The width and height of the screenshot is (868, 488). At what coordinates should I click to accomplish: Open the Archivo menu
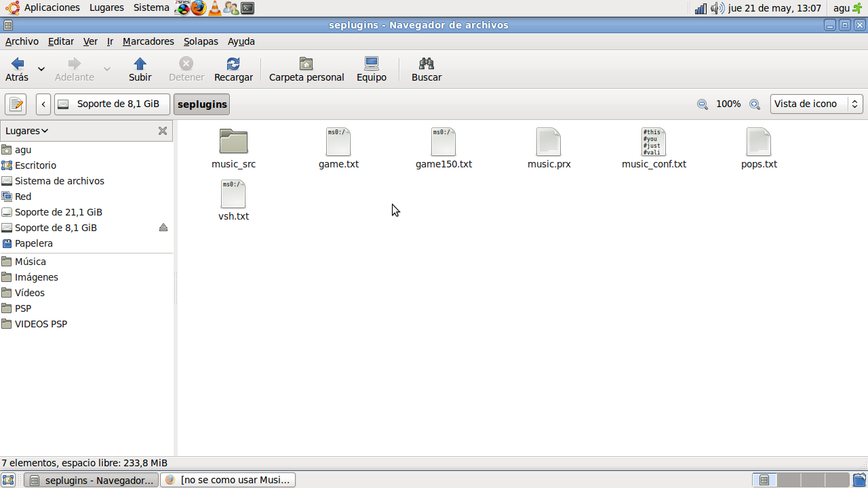coord(22,41)
